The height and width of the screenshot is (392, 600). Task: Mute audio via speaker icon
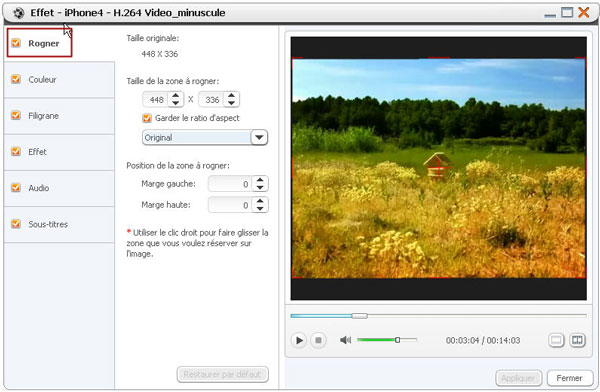pyautogui.click(x=345, y=340)
